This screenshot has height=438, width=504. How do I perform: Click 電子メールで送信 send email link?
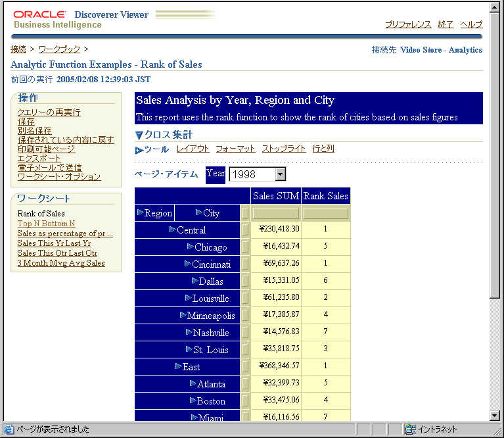click(50, 168)
